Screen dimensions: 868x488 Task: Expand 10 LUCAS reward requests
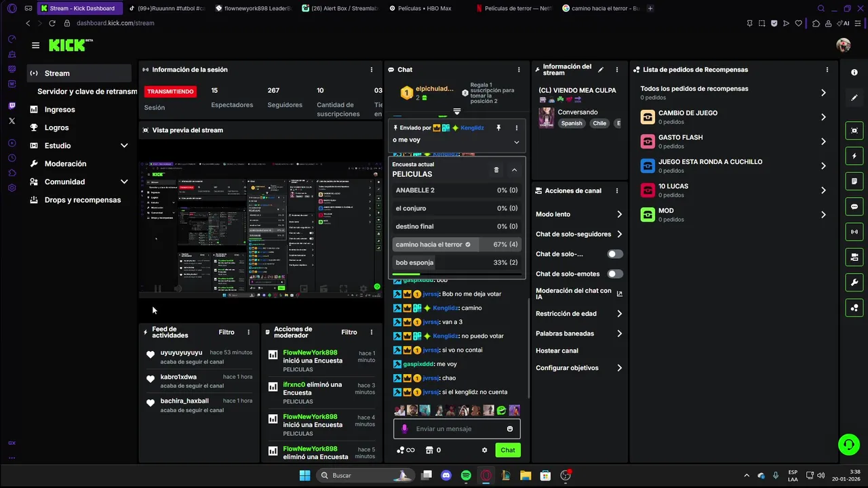point(823,190)
